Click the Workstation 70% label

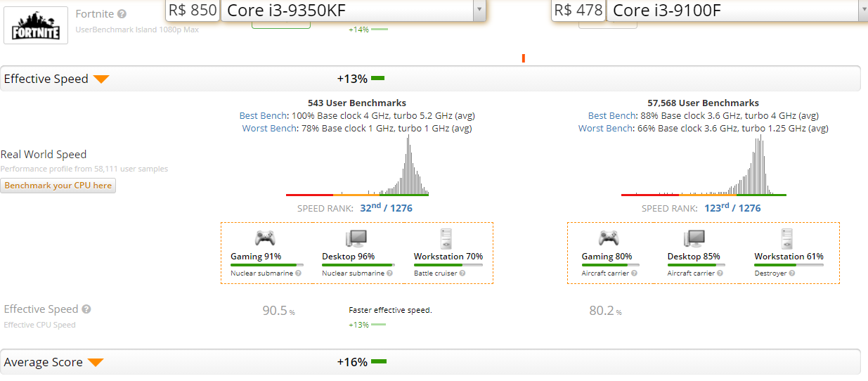[x=448, y=257]
